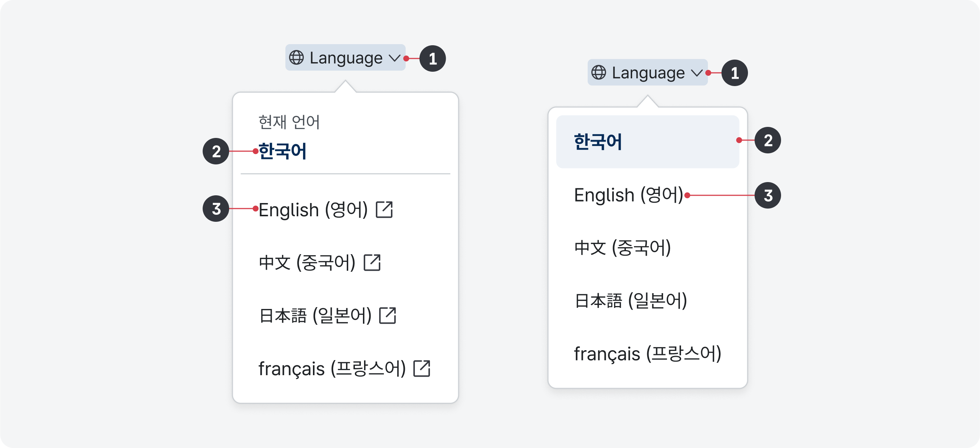Choose English (영어) in the right menu
The width and height of the screenshot is (980, 448).
coord(628,195)
